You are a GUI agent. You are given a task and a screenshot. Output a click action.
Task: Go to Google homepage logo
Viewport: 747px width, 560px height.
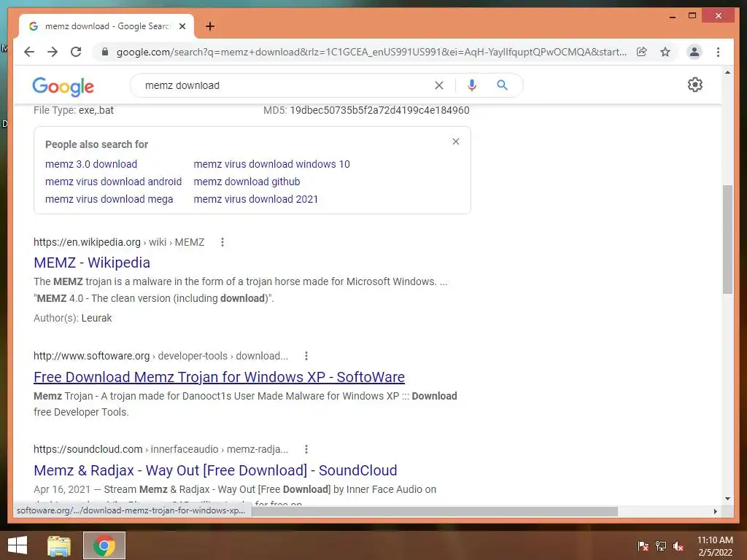pos(63,86)
